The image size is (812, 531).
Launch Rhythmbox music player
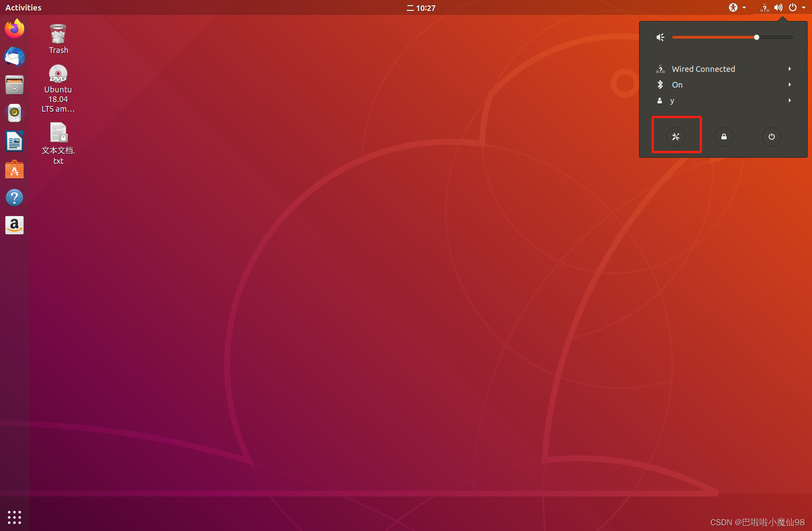coord(14,113)
